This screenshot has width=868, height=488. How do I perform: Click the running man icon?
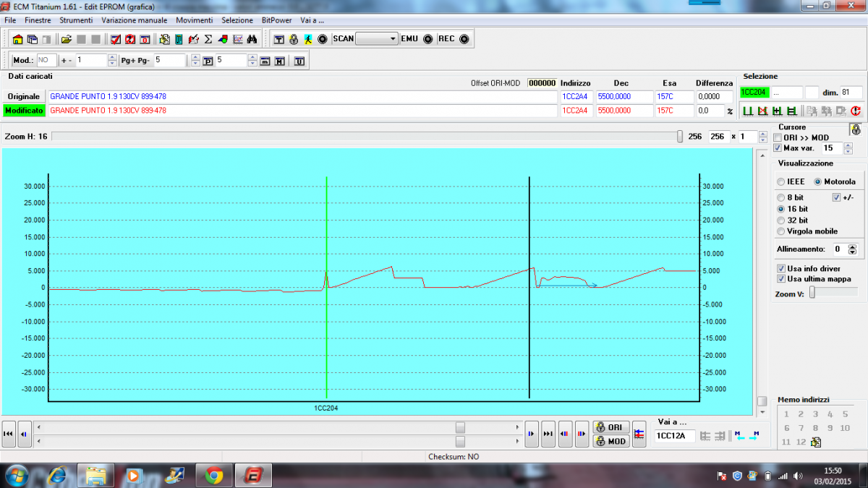click(x=308, y=39)
